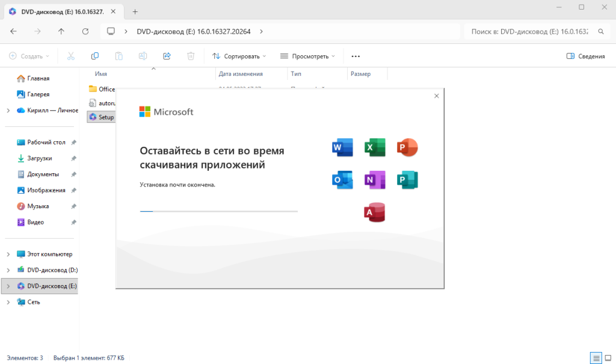Expand the chevron after DVD-дисковод path

(261, 31)
